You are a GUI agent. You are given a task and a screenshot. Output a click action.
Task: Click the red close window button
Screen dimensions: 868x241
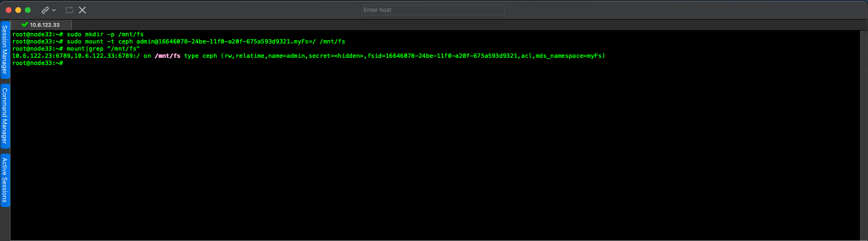9,10
